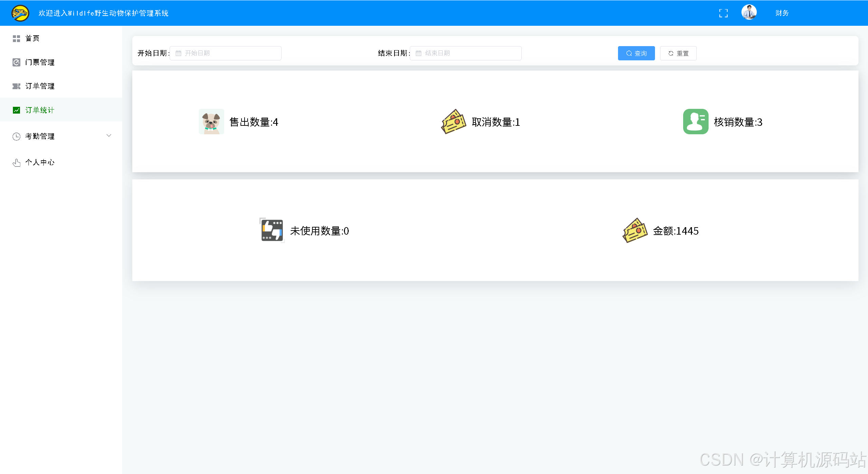868x474 pixels.
Task: Click the thumbs icon beside 未使用数量
Action: (x=272, y=230)
